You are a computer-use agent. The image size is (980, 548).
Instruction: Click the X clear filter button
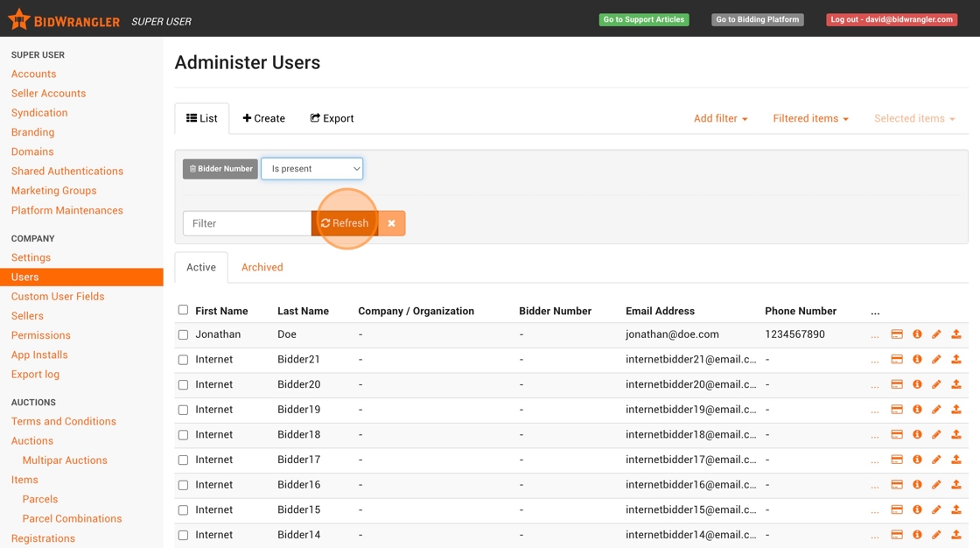point(392,223)
